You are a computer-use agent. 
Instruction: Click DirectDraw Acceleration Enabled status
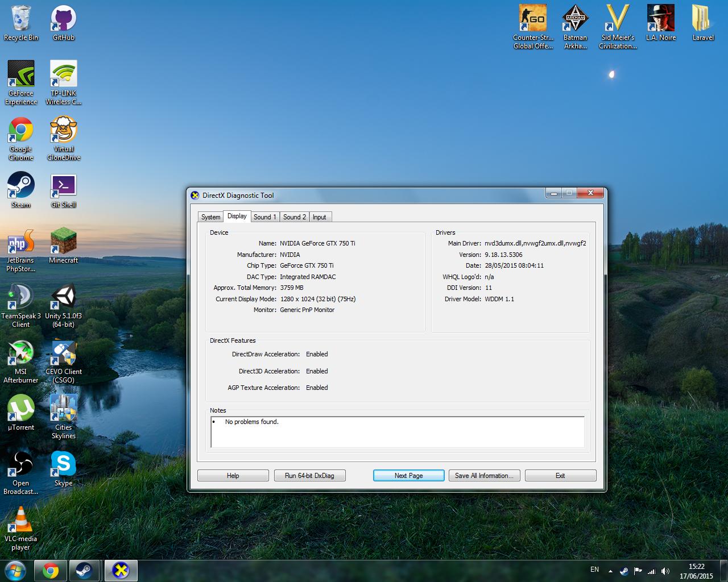[x=317, y=354]
